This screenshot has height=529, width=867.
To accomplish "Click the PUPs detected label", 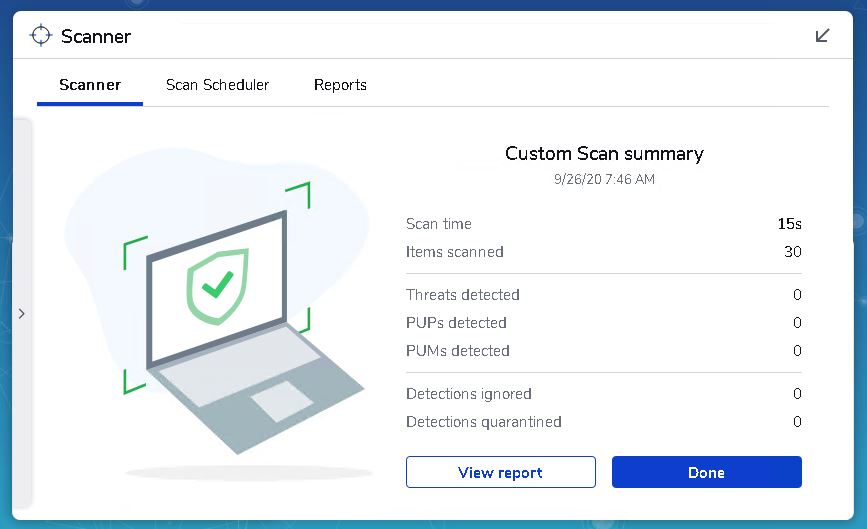I will pos(456,323).
